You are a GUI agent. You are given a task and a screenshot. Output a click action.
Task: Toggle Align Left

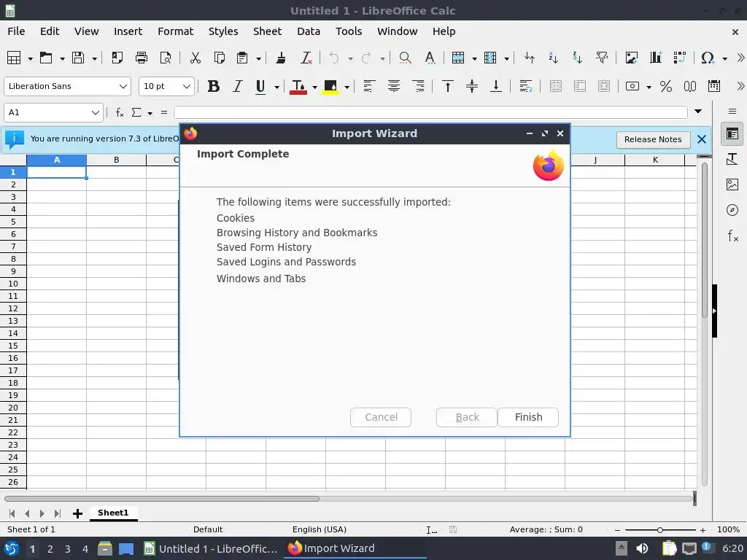click(x=368, y=86)
